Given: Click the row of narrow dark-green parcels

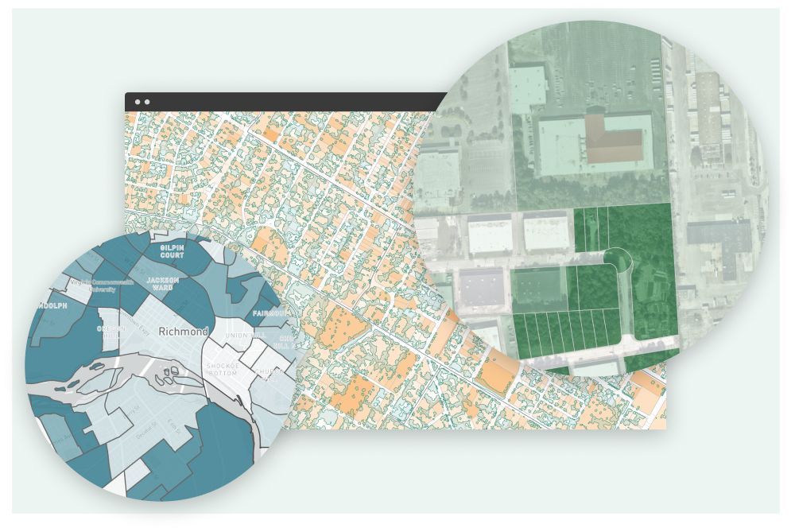Looking at the screenshot, I should click(564, 334).
